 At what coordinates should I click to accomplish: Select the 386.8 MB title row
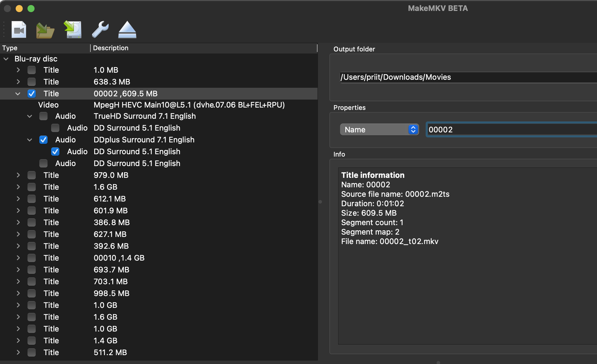point(159,222)
